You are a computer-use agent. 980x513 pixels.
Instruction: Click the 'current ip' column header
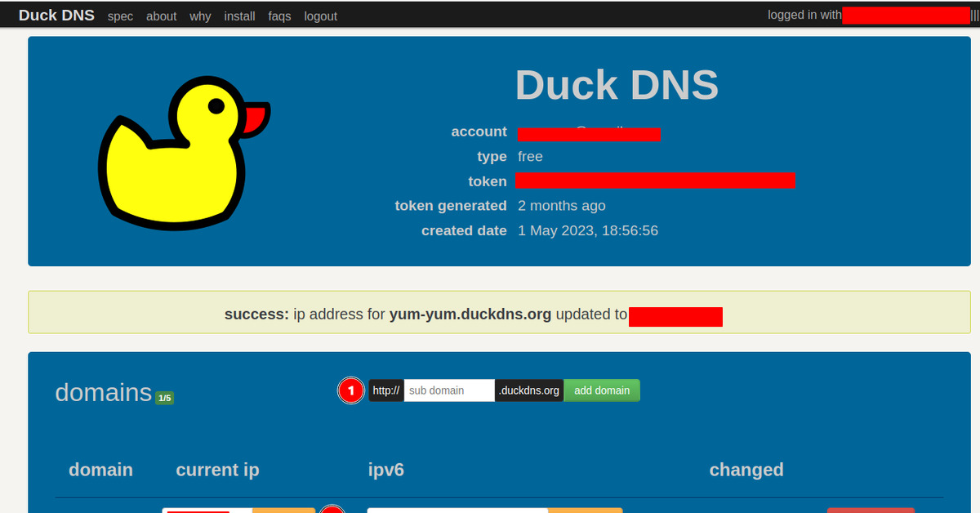point(217,470)
